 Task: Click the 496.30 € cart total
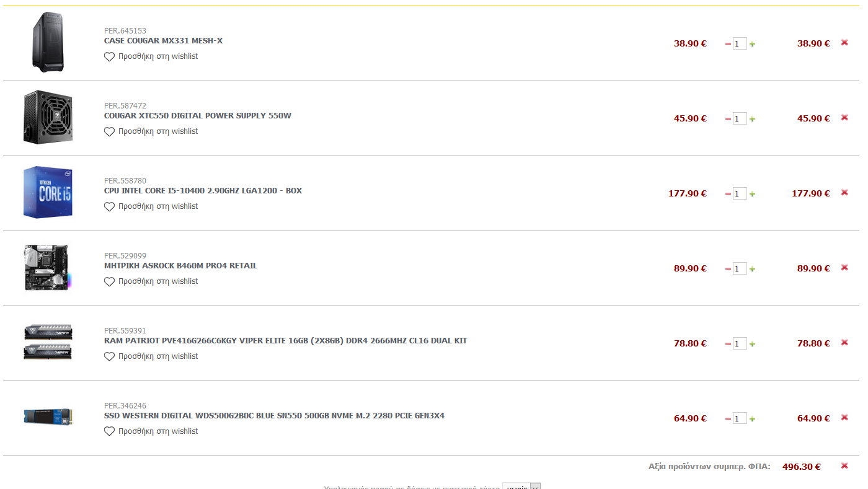(x=802, y=467)
